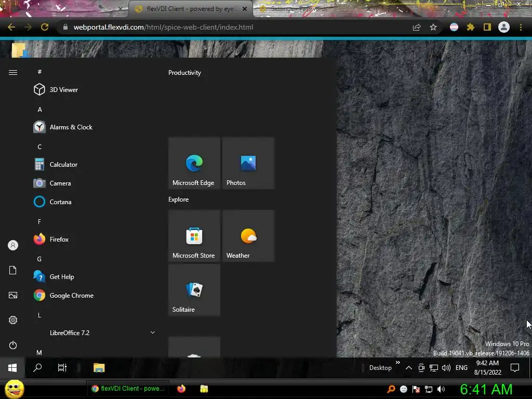Open Task View on the remote taskbar
The width and height of the screenshot is (532, 399).
62,368
